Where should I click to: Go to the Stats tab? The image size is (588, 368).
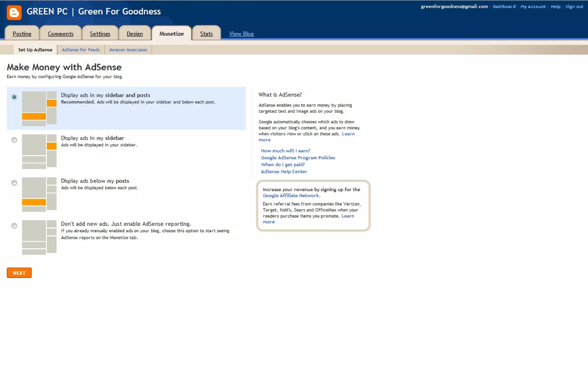[206, 34]
